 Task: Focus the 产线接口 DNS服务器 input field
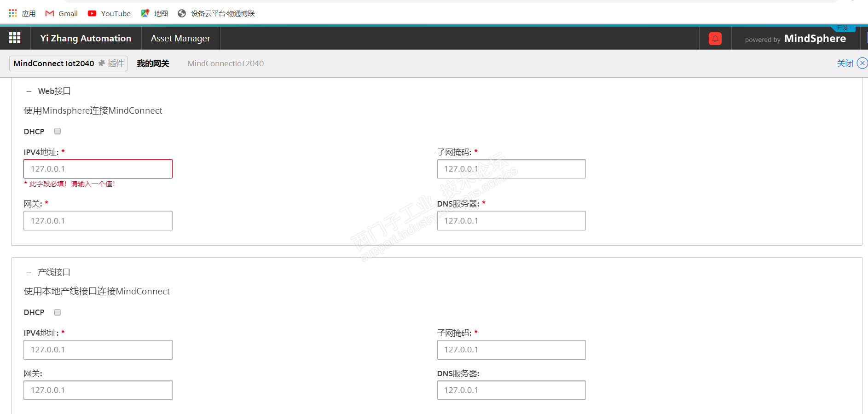(511, 390)
